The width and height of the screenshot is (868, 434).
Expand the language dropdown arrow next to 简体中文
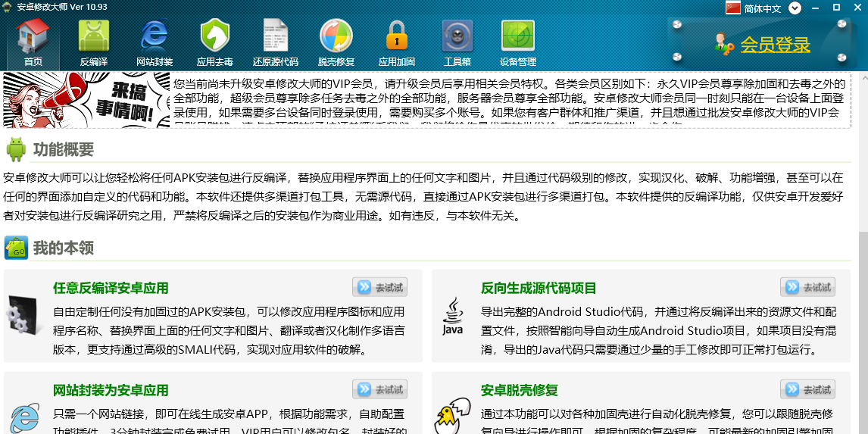click(x=795, y=8)
